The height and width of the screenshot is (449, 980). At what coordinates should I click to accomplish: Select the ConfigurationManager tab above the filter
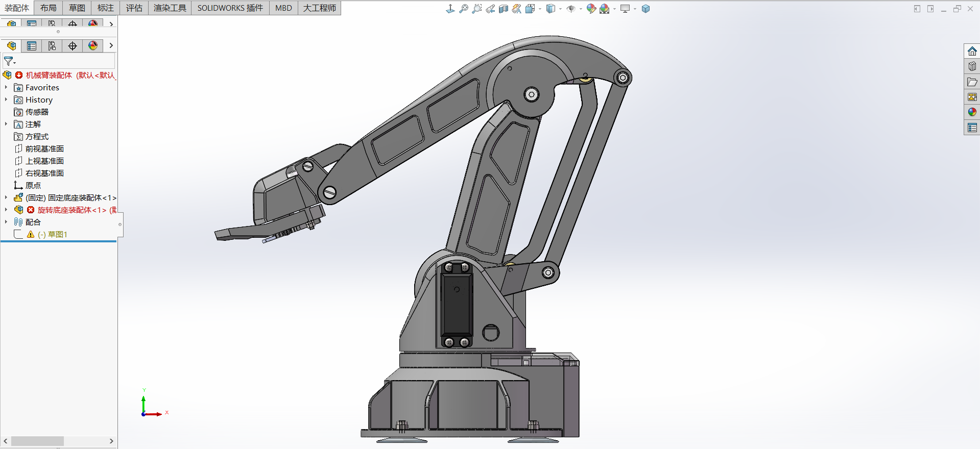click(52, 46)
